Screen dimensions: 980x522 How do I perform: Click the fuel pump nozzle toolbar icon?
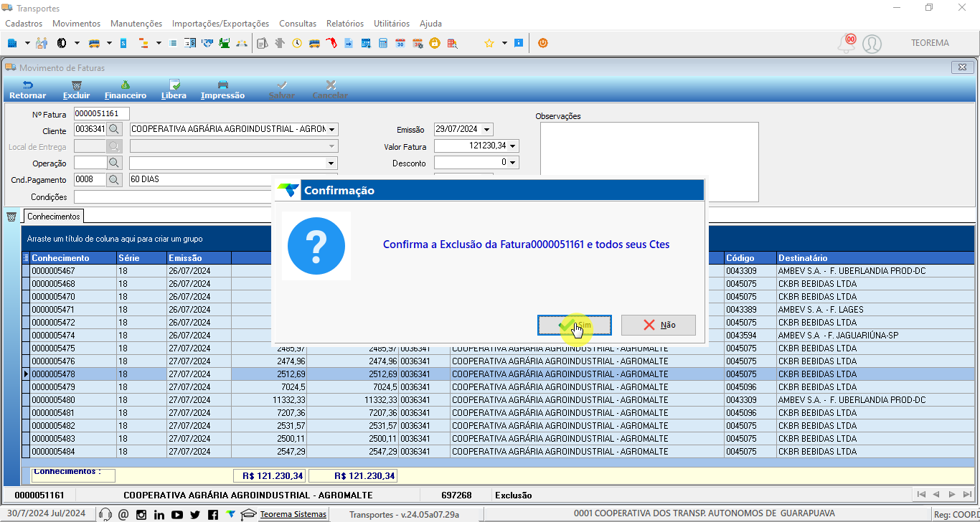[331, 43]
